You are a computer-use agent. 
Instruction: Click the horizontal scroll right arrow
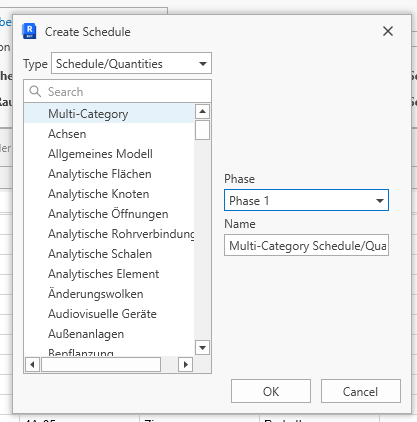click(186, 365)
